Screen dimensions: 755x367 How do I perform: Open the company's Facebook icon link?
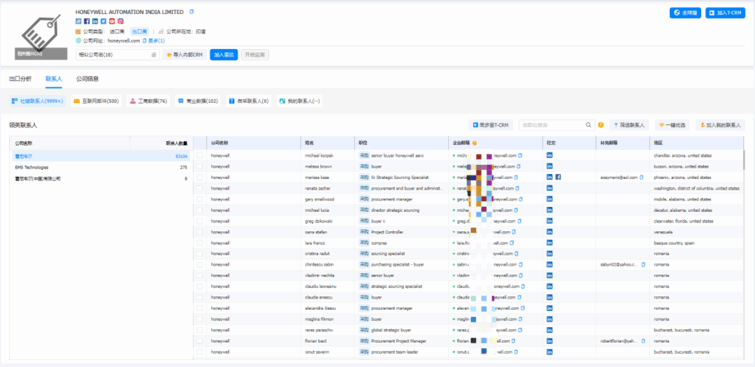(x=87, y=21)
